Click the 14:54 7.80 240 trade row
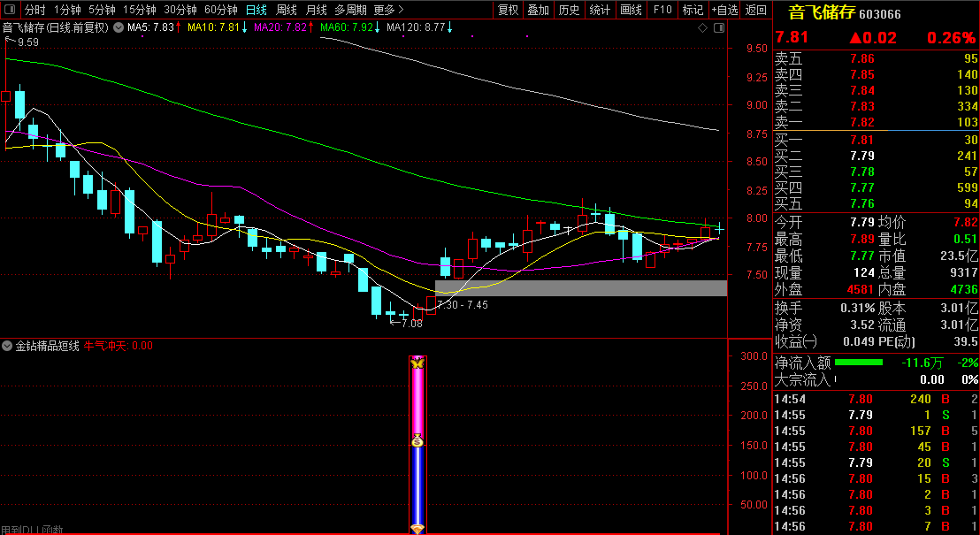Image resolution: width=980 pixels, height=535 pixels. pyautogui.click(x=877, y=399)
